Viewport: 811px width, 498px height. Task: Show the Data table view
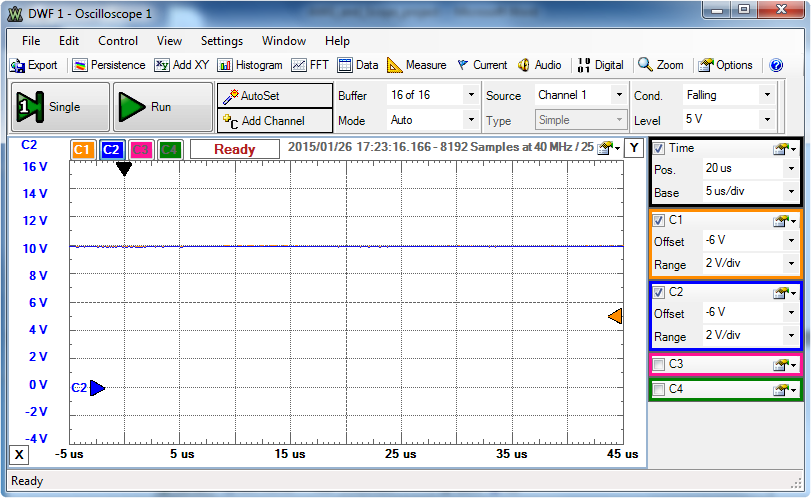[x=358, y=65]
